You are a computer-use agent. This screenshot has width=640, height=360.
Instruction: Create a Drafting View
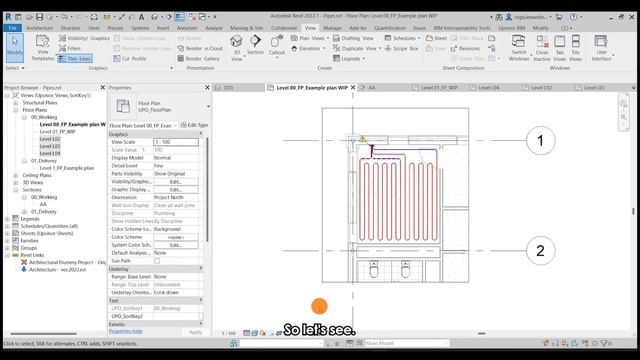[353, 38]
